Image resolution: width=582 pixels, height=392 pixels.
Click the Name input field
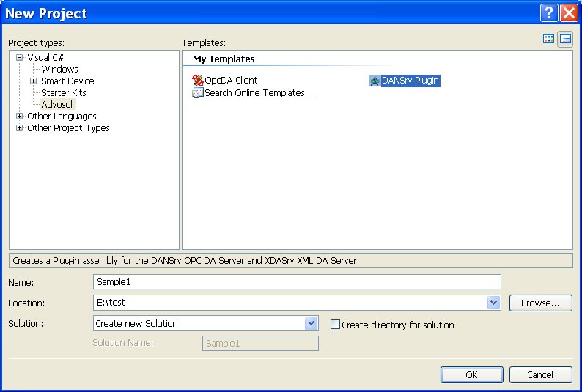(297, 282)
